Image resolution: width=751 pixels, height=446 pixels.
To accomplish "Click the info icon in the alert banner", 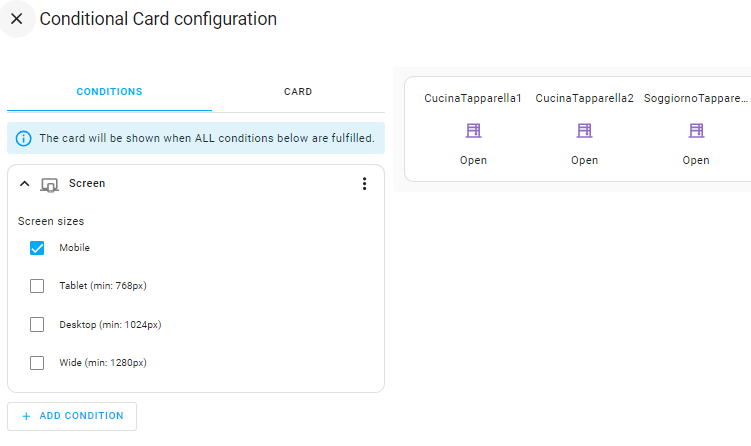I will click(x=24, y=138).
